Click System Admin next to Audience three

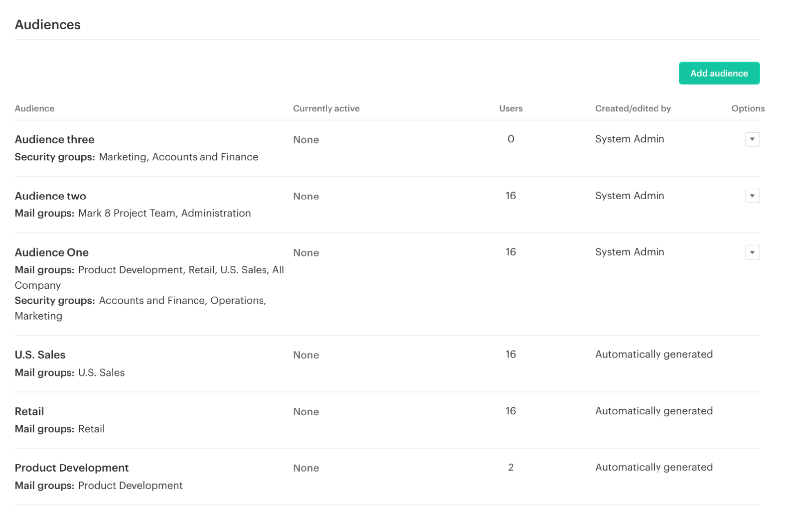[629, 139]
